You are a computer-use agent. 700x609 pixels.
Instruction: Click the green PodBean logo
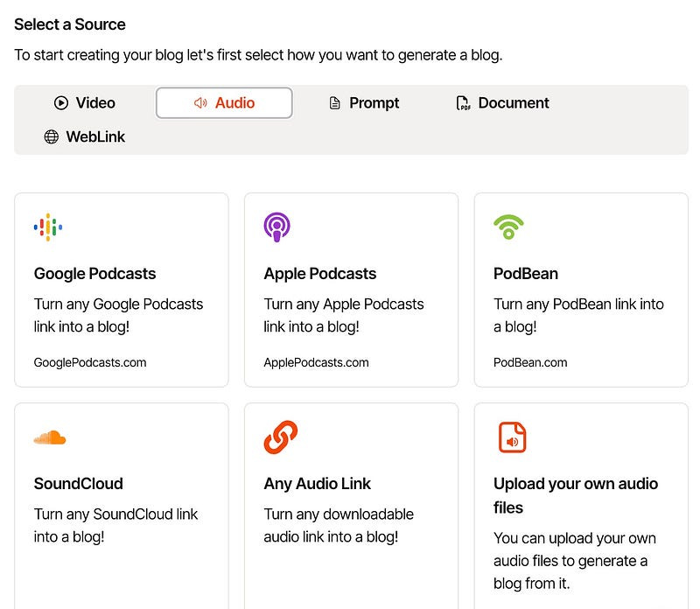(x=508, y=227)
